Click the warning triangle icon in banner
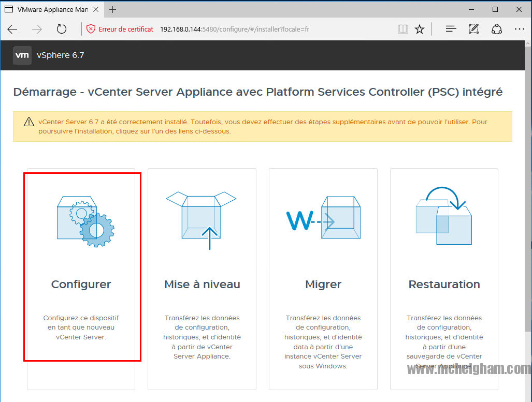 (29, 122)
